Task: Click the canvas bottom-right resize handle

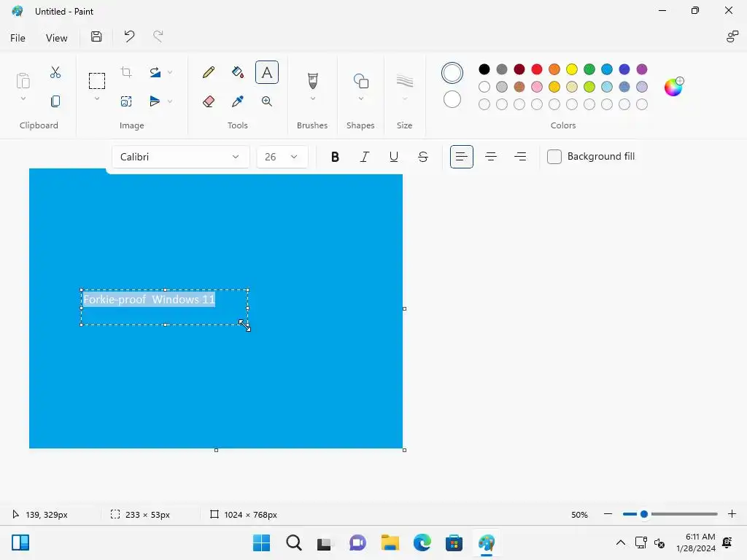Action: click(404, 450)
